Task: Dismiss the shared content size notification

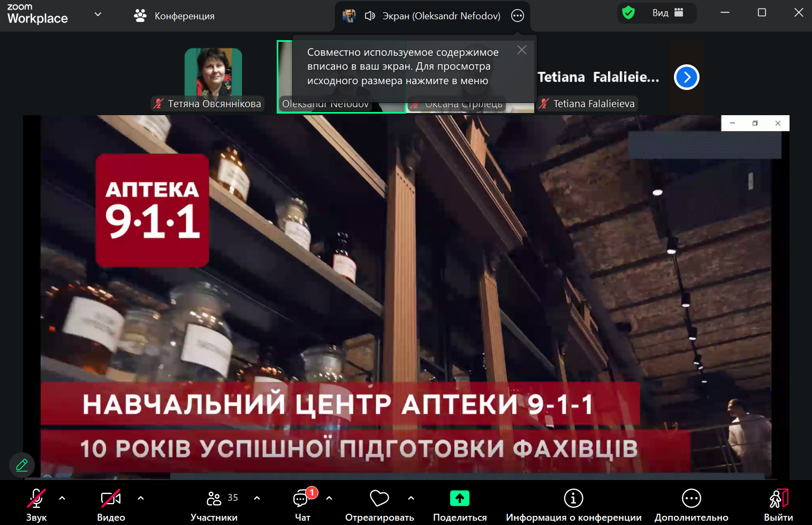Action: (x=522, y=50)
